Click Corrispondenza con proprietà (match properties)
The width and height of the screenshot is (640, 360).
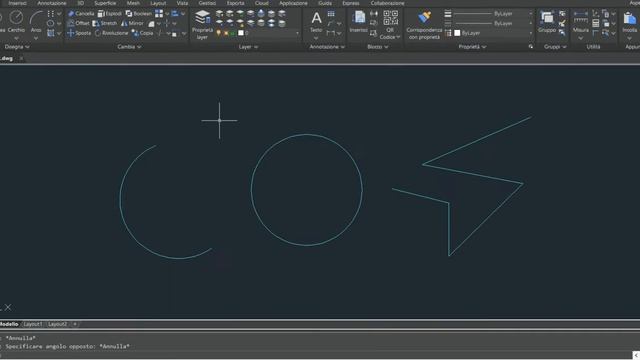coord(424,25)
